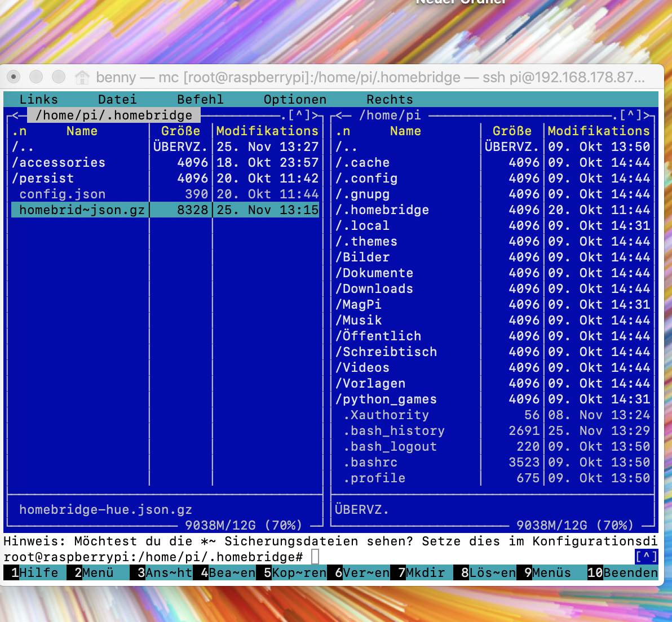This screenshot has height=622, width=672.
Task: Select config.json file in left panel
Action: point(62,194)
